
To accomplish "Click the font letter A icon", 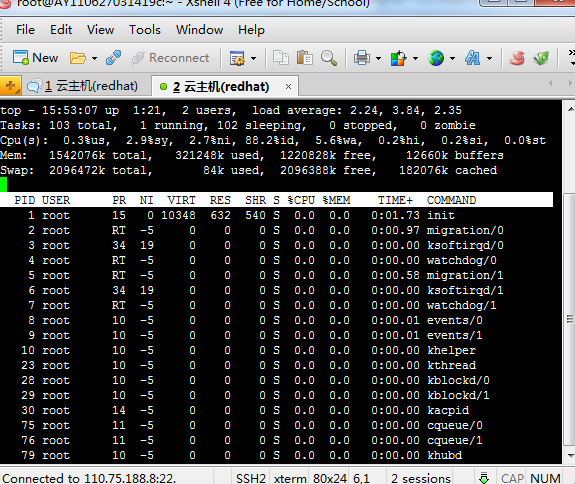I will pyautogui.click(x=473, y=58).
